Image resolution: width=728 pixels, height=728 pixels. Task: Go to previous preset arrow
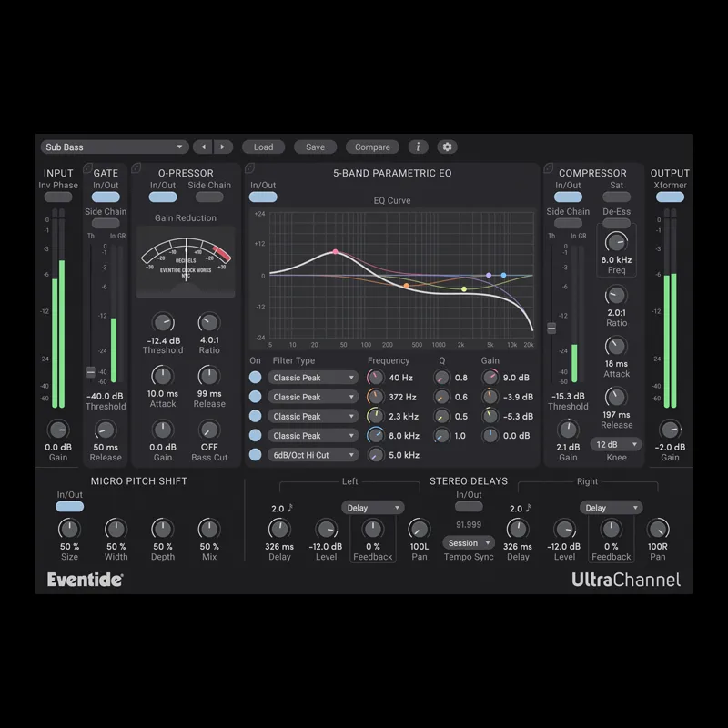coord(203,147)
